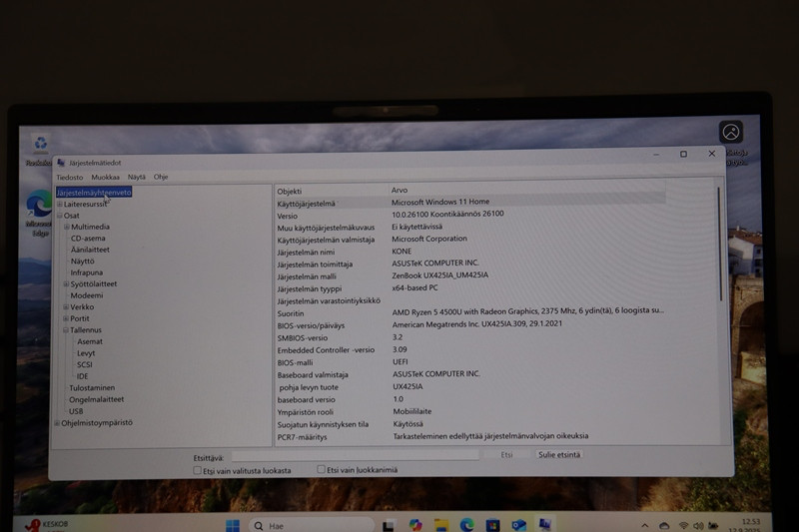Select the Käyttöjärjestelmä row
The image size is (799, 532).
tap(470, 203)
